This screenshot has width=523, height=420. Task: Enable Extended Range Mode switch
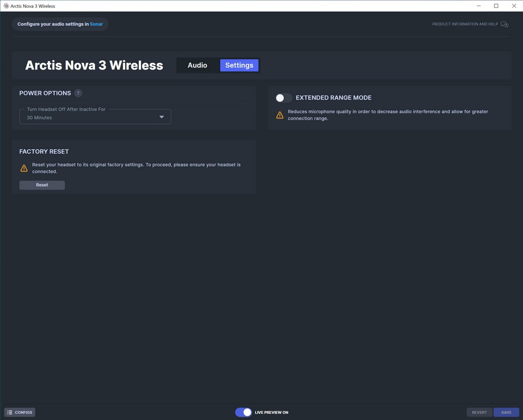tap(283, 97)
